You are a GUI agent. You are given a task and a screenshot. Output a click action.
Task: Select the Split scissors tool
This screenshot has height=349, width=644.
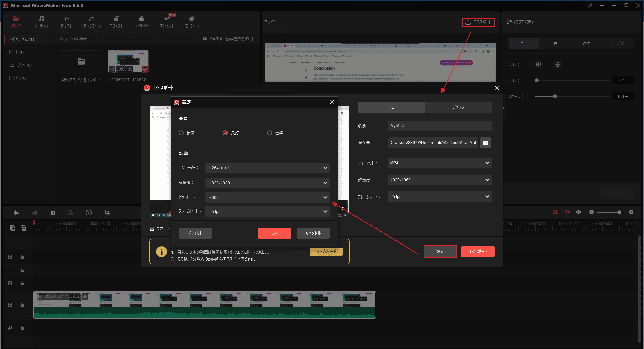[70, 212]
